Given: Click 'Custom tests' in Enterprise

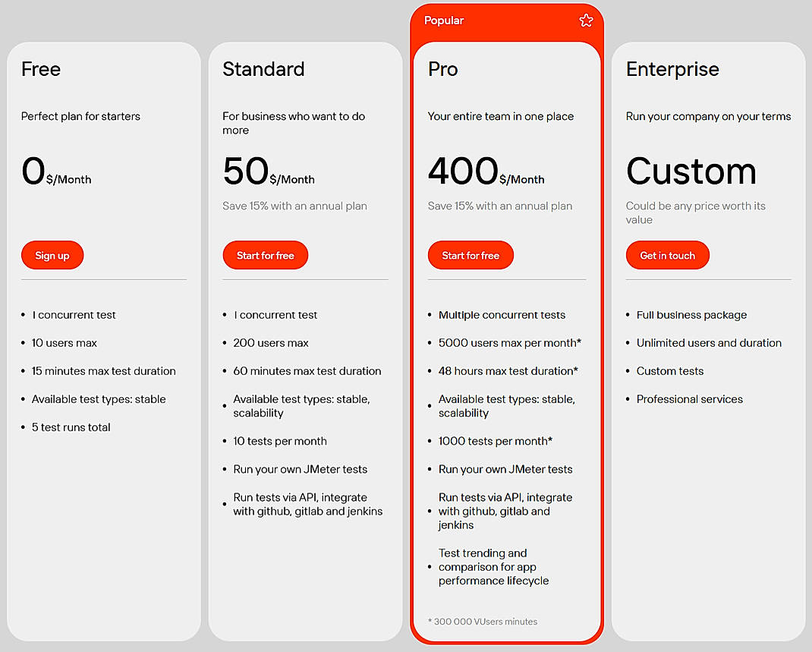Looking at the screenshot, I should (670, 371).
